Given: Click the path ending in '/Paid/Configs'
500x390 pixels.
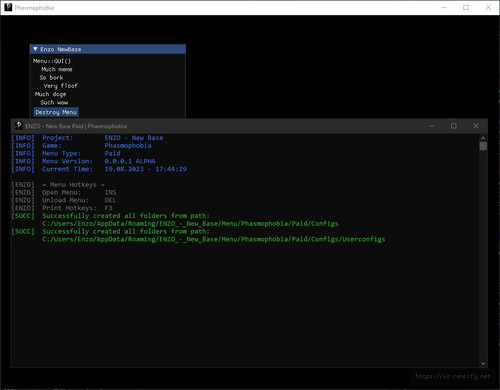Looking at the screenshot, I should pos(190,224).
